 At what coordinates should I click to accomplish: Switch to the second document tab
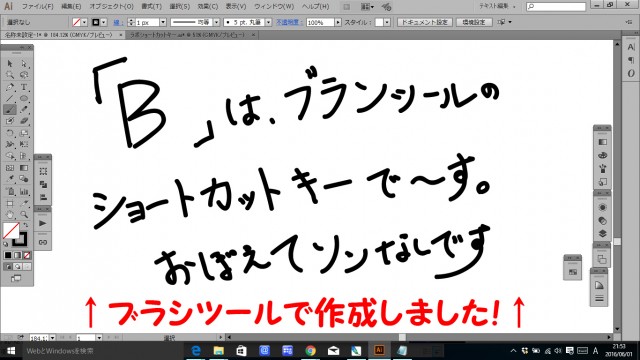point(189,35)
